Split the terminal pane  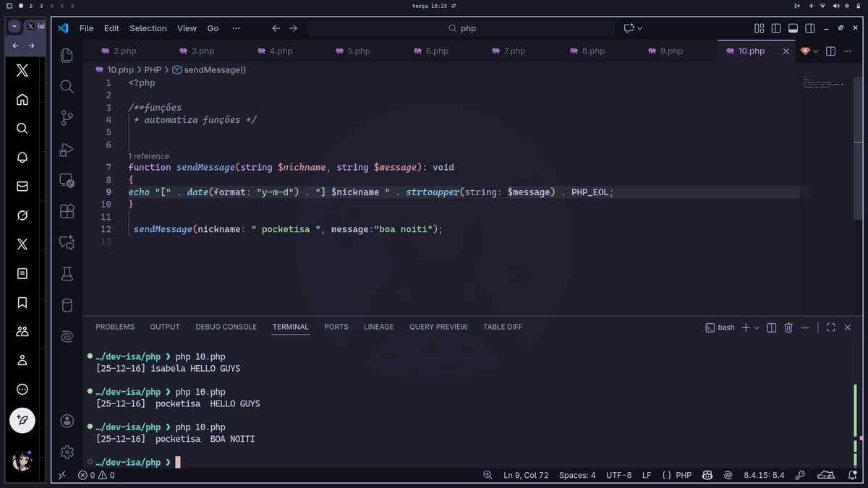(x=773, y=328)
